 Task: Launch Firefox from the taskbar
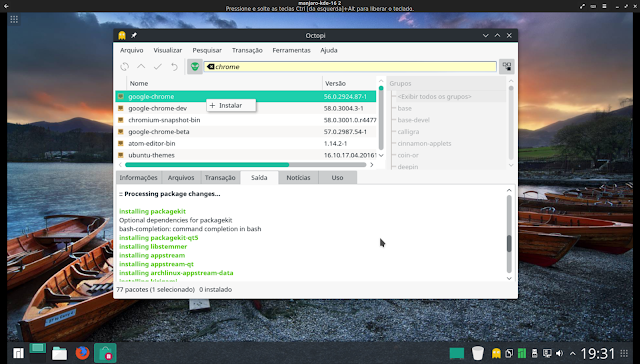click(x=82, y=353)
